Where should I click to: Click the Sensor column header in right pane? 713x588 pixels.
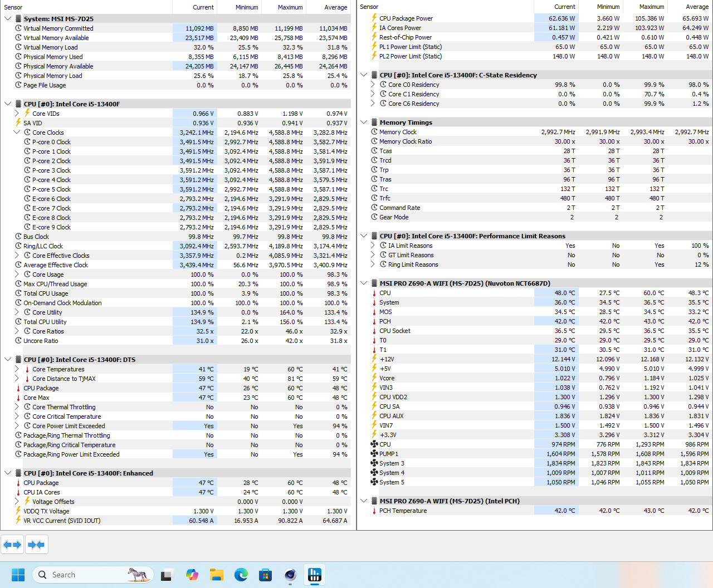445,7
